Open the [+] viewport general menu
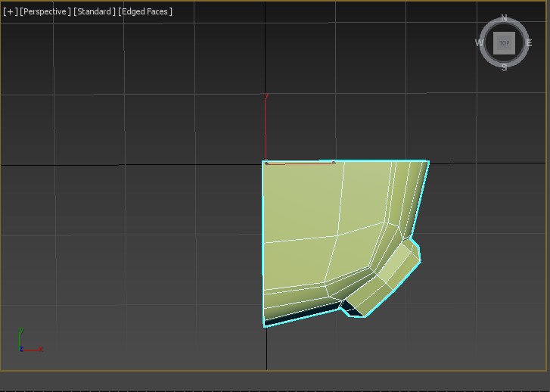Screen dimensions: 550x392 pos(11,11)
